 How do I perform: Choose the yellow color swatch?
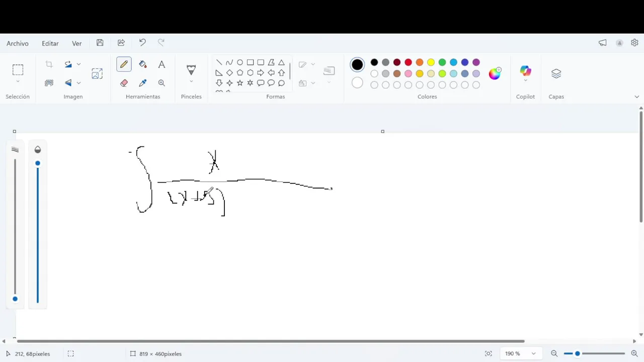point(431,62)
